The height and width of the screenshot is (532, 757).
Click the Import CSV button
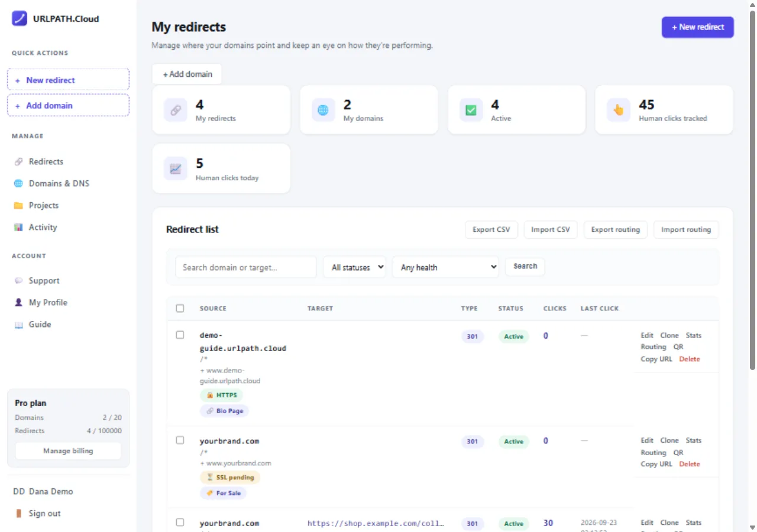551,229
